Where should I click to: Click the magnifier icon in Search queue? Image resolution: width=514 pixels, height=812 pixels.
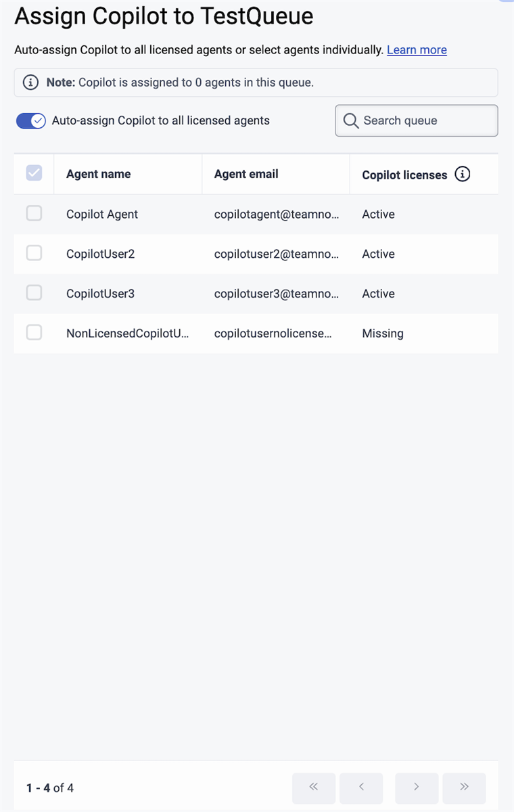click(350, 120)
